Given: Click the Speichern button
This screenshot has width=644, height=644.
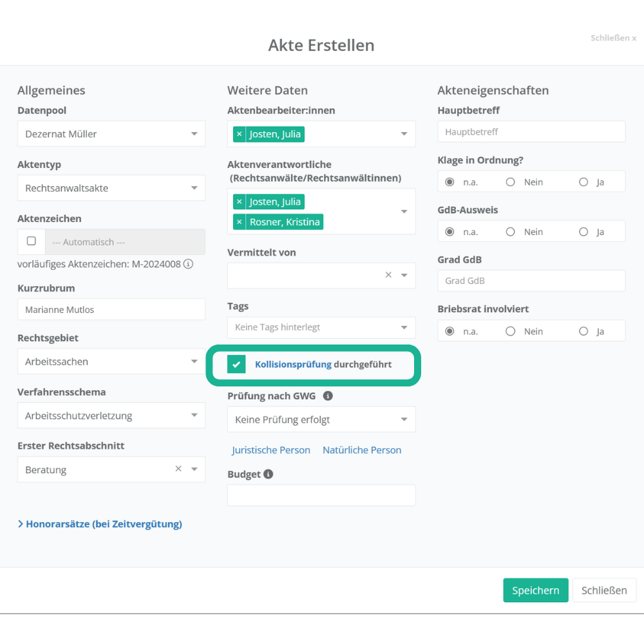Looking at the screenshot, I should (x=535, y=591).
